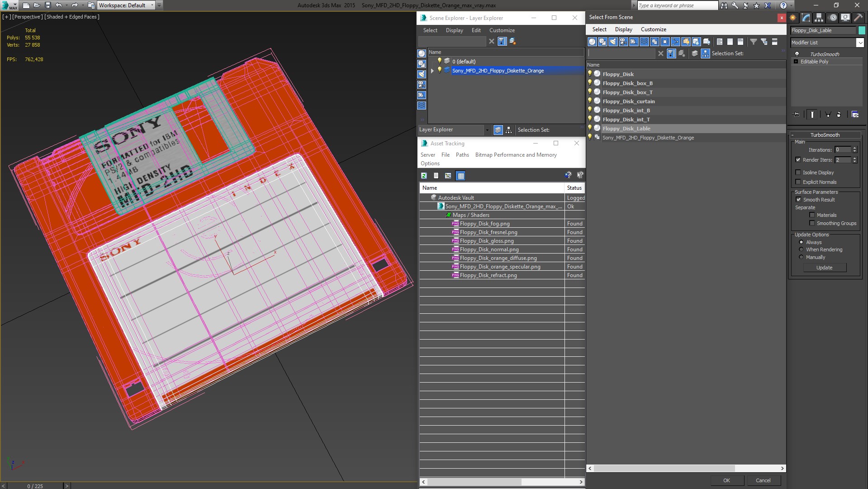The width and height of the screenshot is (868, 489).
Task: Click the Iterations spinner field
Action: (843, 150)
